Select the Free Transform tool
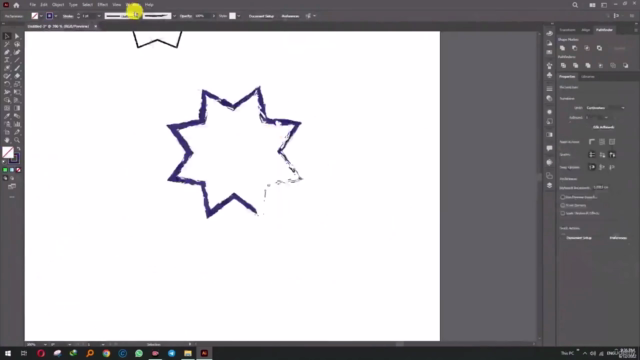640x360 pixels. click(x=17, y=92)
